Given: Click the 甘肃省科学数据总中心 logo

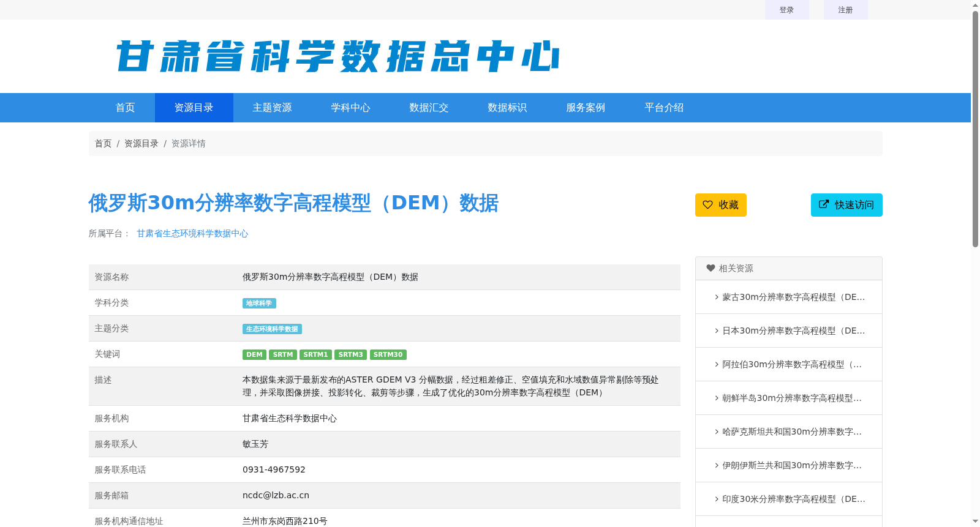Looking at the screenshot, I should (x=337, y=56).
